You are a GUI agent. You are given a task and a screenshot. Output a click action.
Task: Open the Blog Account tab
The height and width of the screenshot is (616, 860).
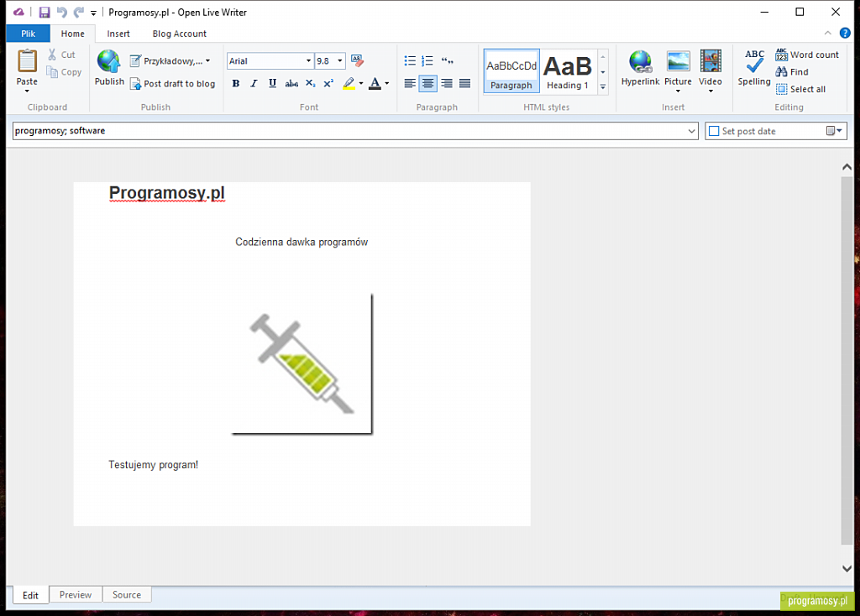click(x=180, y=34)
